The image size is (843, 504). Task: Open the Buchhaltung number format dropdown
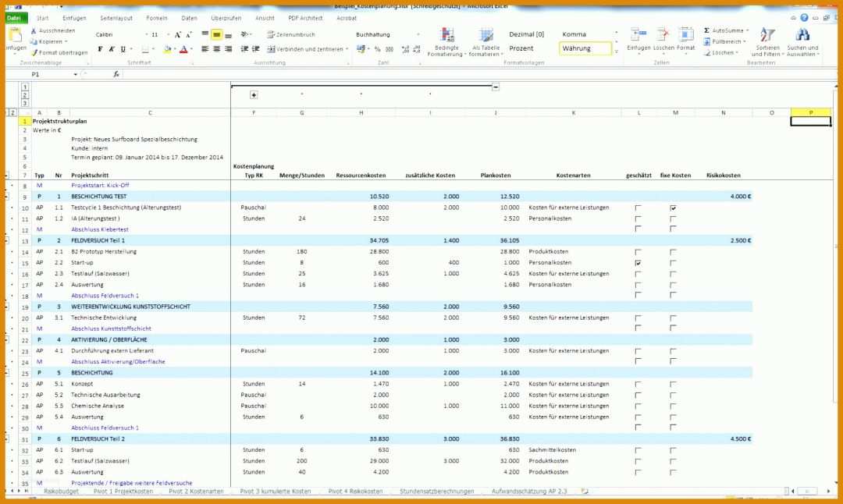418,34
